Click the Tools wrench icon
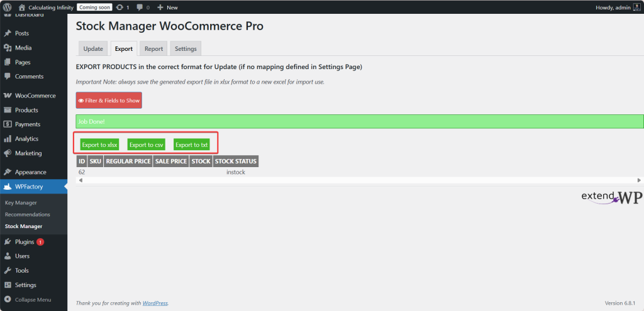Viewport: 644px width, 311px height. tap(8, 270)
